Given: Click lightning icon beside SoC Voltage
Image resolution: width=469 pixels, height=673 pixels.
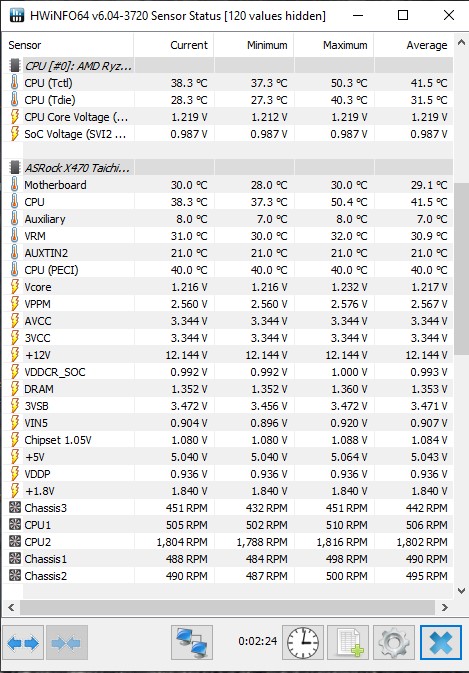Looking at the screenshot, I should pos(15,134).
